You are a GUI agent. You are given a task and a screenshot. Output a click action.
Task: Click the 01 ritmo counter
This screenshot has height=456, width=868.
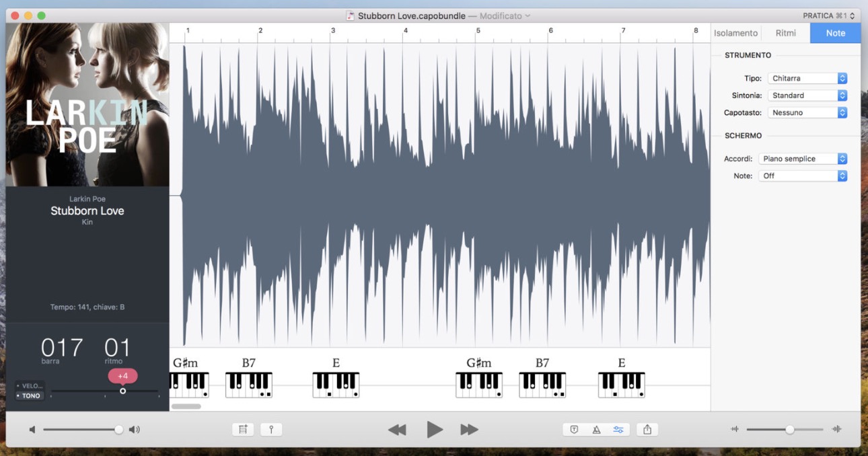(x=117, y=348)
